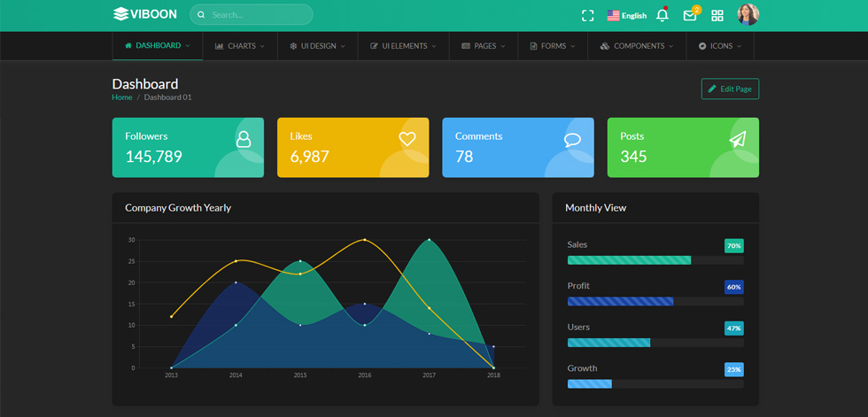Expand the Charts menu dropdown
Image resolution: width=868 pixels, height=417 pixels.
(x=240, y=46)
